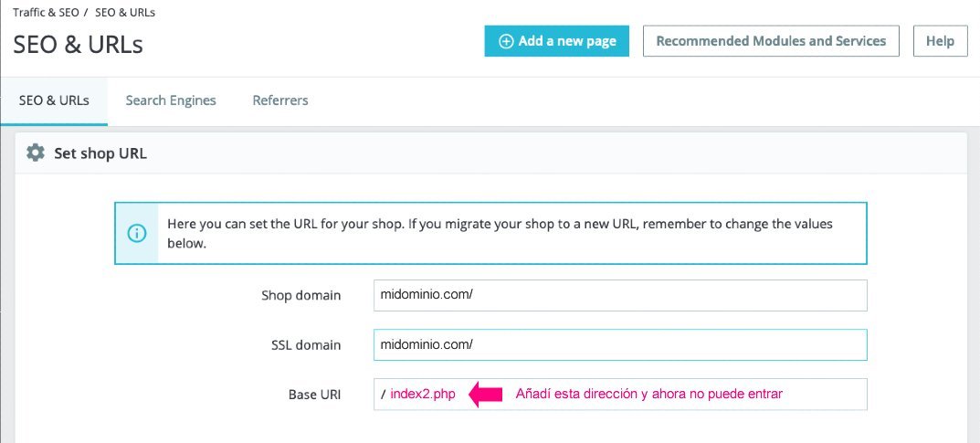The width and height of the screenshot is (980, 443).
Task: Click the SEO & URLs breadcrumb link
Action: (x=126, y=12)
